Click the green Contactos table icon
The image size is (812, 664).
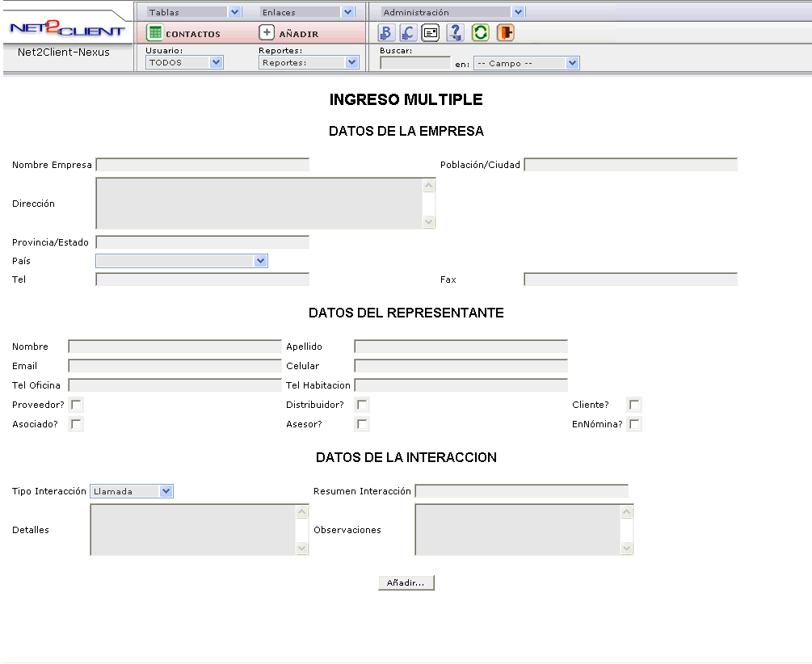(x=154, y=33)
